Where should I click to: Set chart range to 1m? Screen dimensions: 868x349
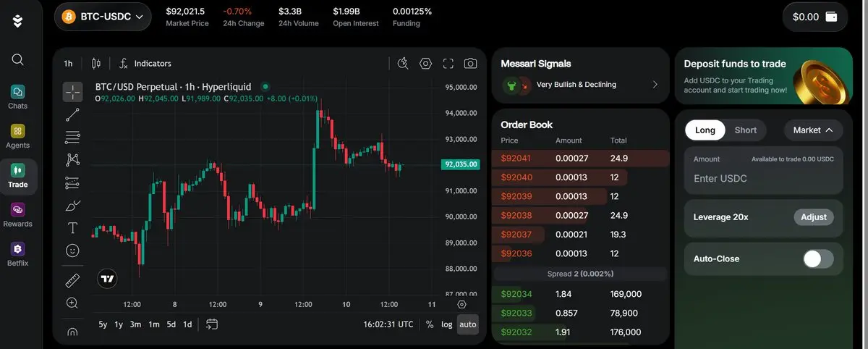(154, 324)
